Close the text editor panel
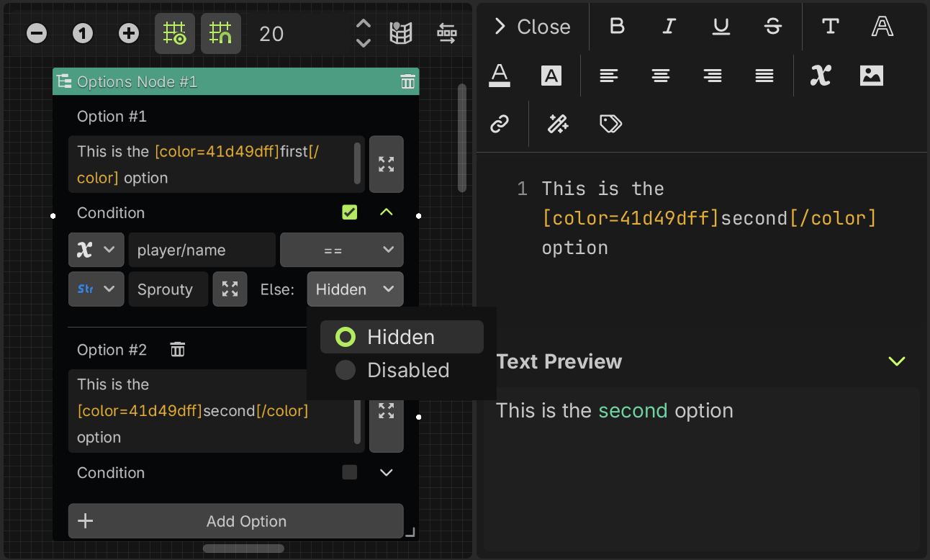 533,27
